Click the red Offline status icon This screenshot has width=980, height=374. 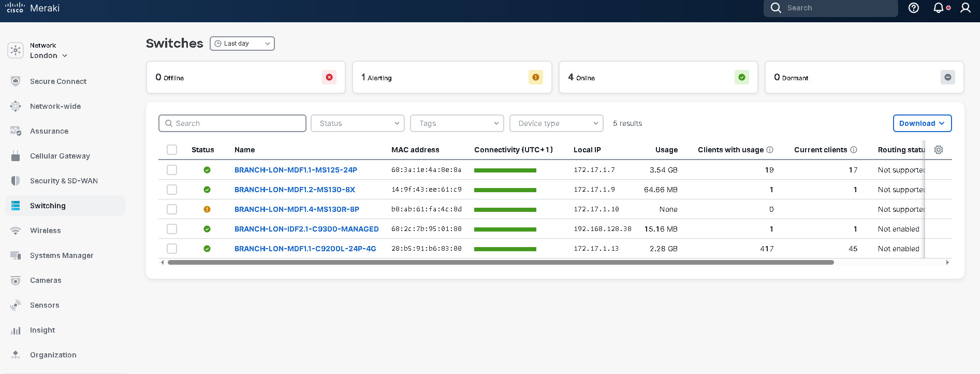pos(329,77)
